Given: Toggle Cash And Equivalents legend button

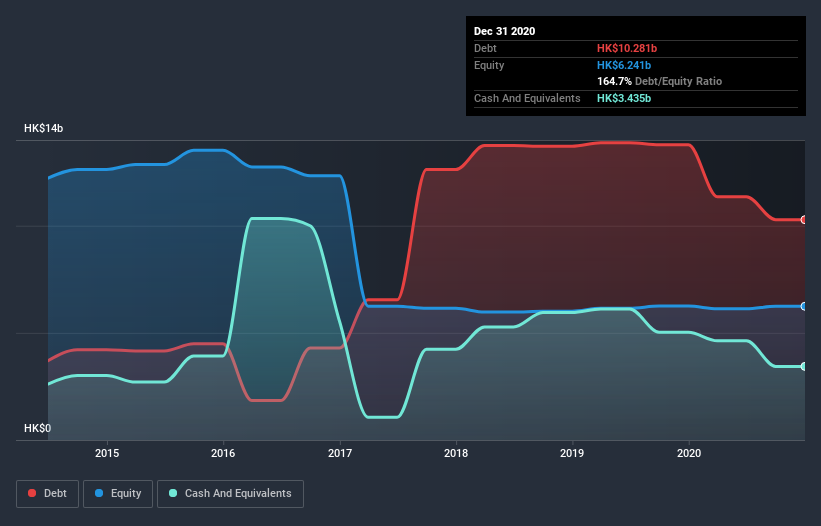Looking at the screenshot, I should (230, 494).
